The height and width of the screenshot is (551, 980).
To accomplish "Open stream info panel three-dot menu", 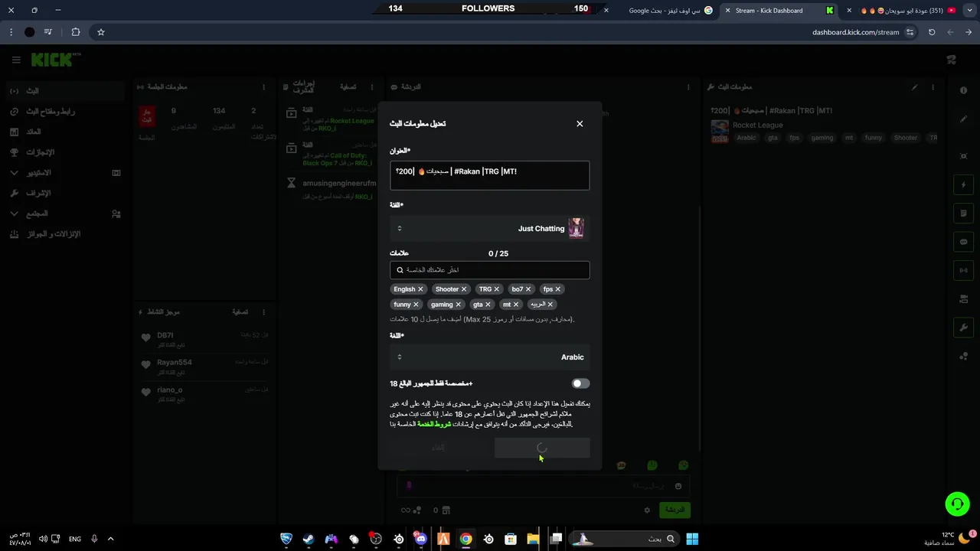I will click(933, 87).
